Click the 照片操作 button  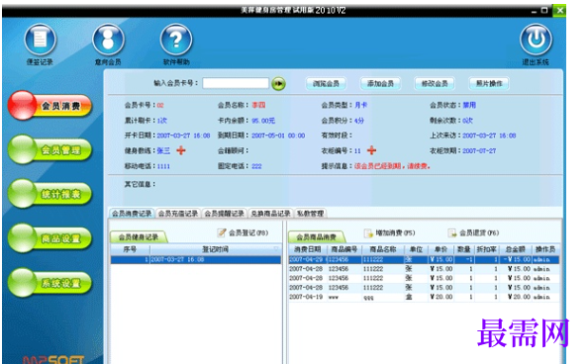[489, 83]
